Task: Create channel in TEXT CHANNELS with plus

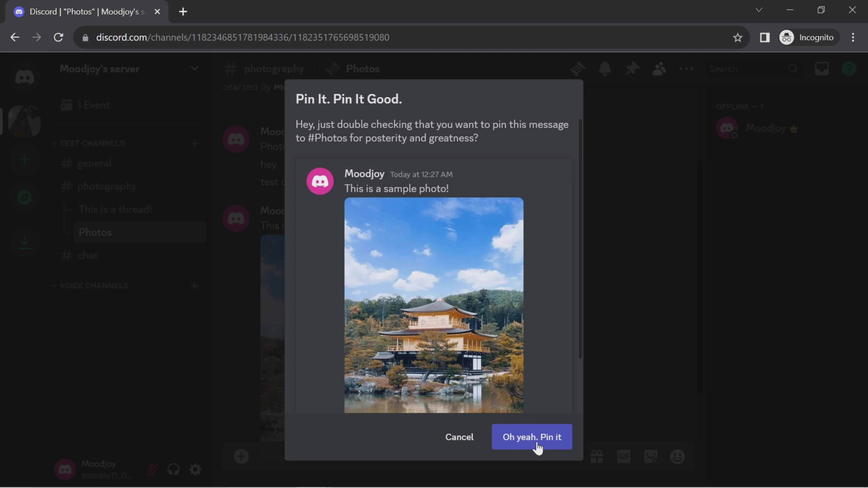Action: [194, 143]
